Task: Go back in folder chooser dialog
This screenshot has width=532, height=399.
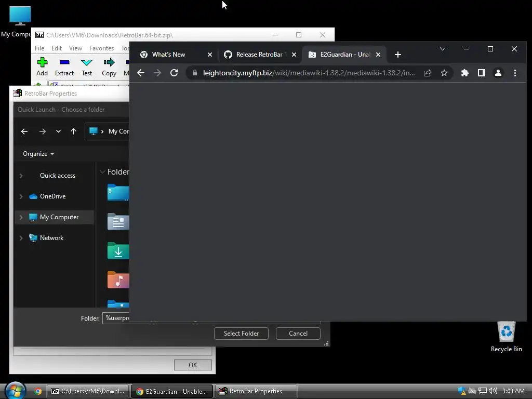Action: (x=24, y=131)
